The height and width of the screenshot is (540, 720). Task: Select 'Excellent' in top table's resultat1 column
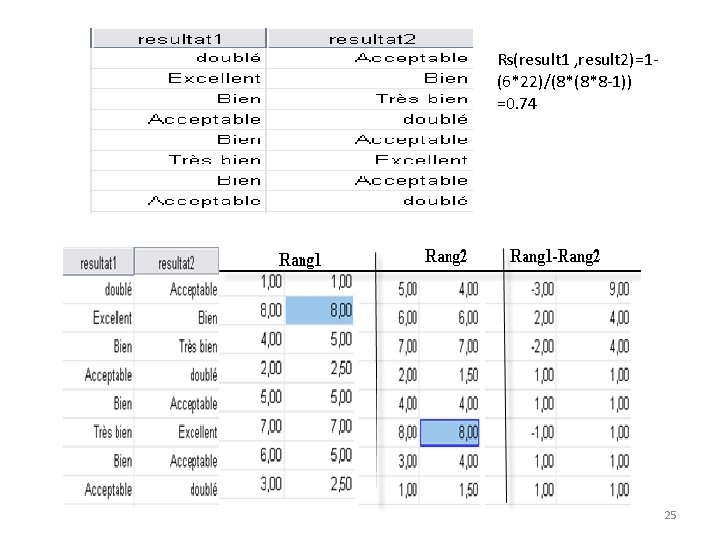click(x=214, y=78)
